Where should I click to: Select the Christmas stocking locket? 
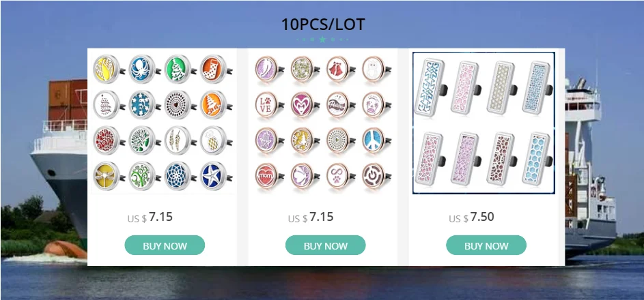coord(214,69)
